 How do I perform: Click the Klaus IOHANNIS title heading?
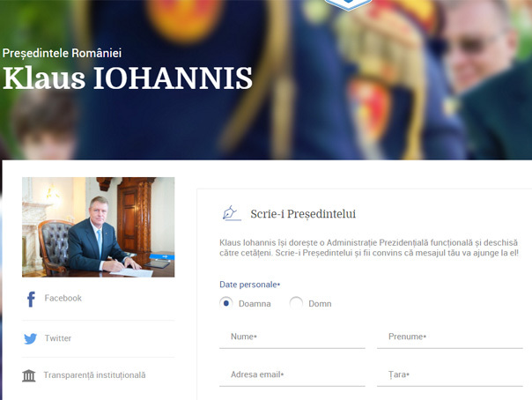tap(128, 78)
